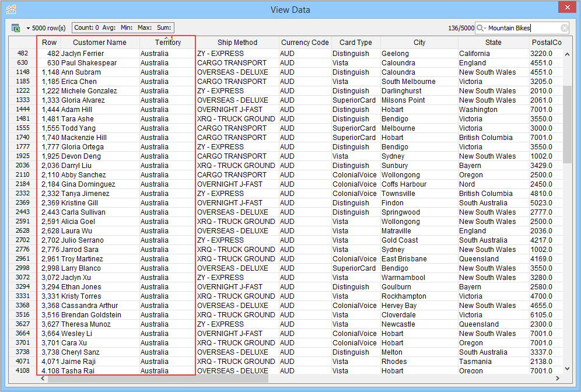Sort by Card Type column header

pos(355,42)
